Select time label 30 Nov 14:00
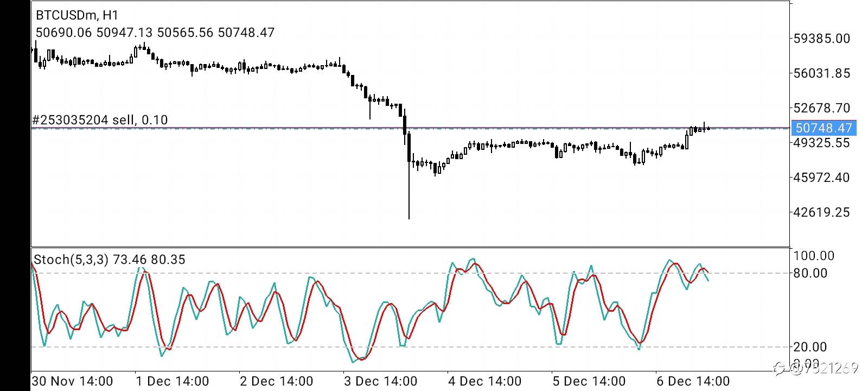868x391 pixels. point(73,381)
